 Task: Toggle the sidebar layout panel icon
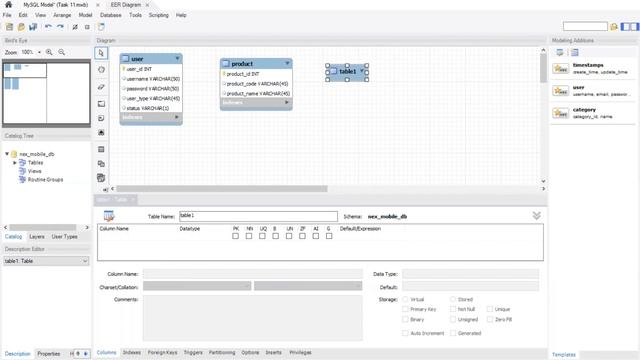629,27
